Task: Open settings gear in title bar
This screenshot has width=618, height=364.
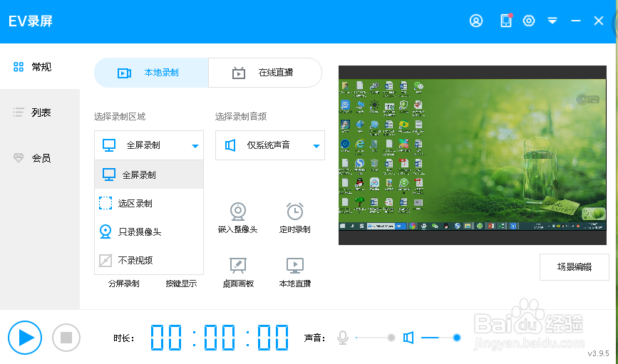Action: (528, 21)
